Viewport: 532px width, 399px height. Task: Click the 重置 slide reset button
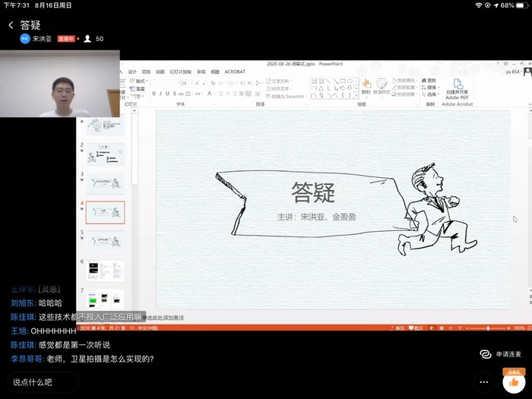[138, 89]
